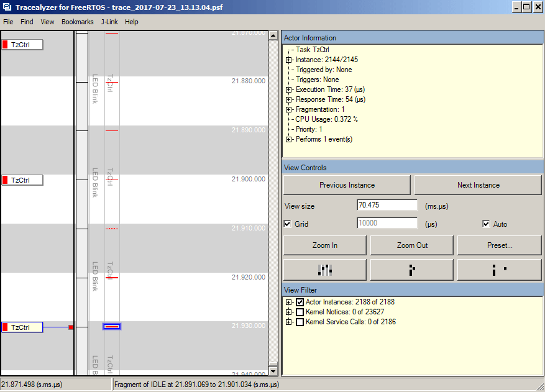This screenshot has height=392, width=545.
Task: Toggle the Grid checkbox
Action: 288,224
